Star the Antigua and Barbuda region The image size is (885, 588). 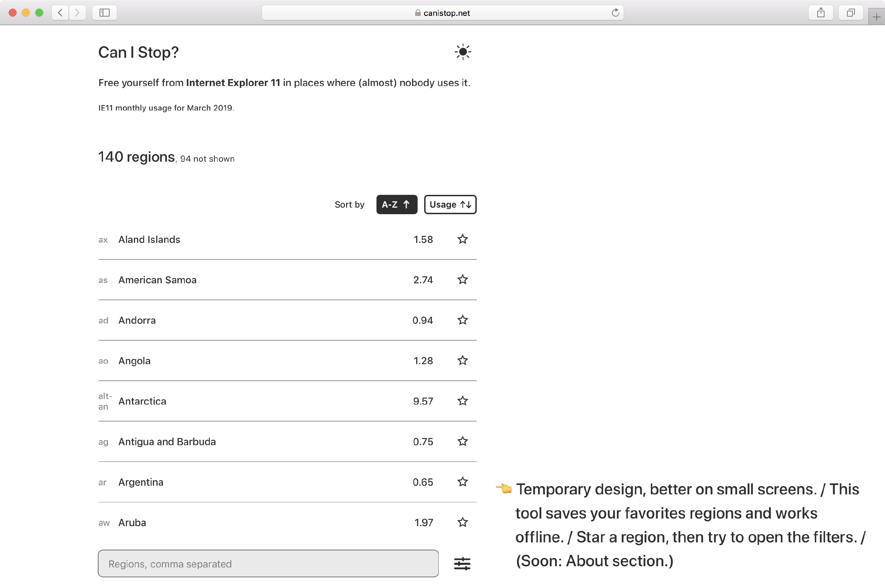[463, 442]
